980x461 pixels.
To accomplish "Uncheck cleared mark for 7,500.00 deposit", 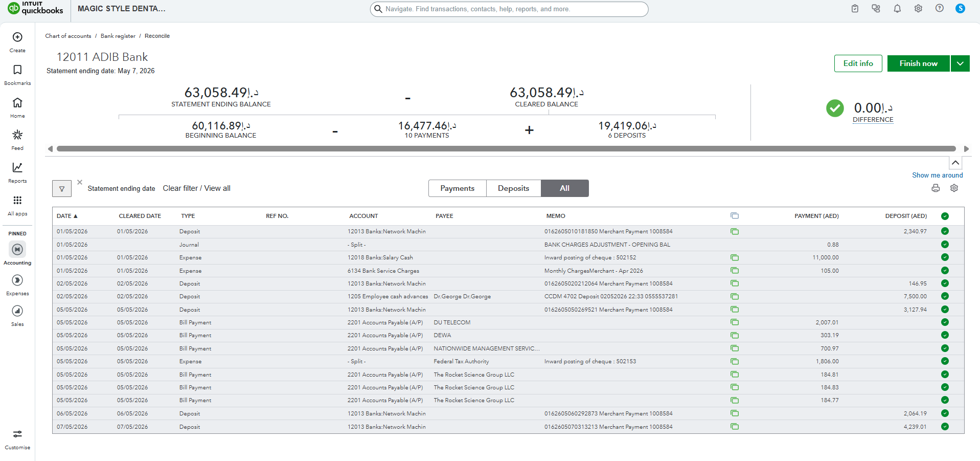I will point(945,296).
